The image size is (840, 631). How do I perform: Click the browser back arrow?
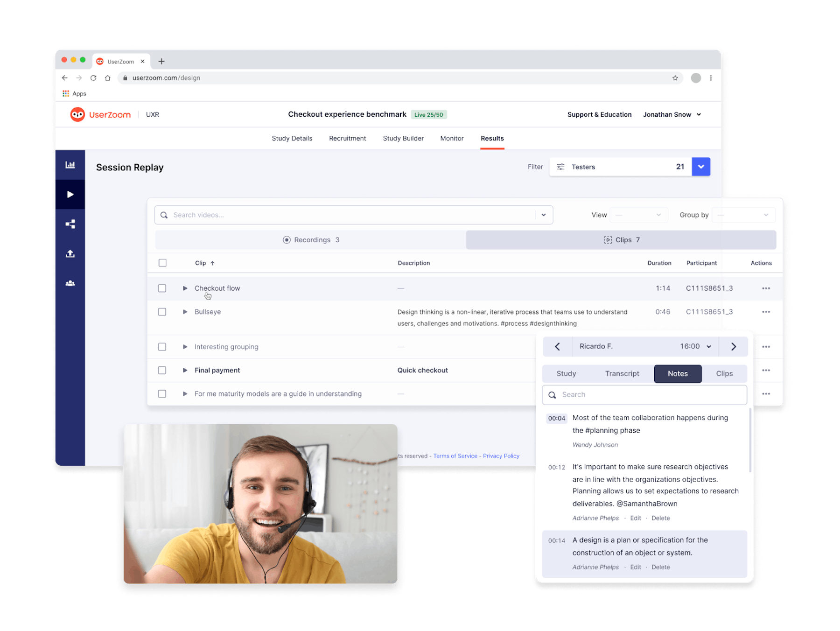(x=65, y=78)
